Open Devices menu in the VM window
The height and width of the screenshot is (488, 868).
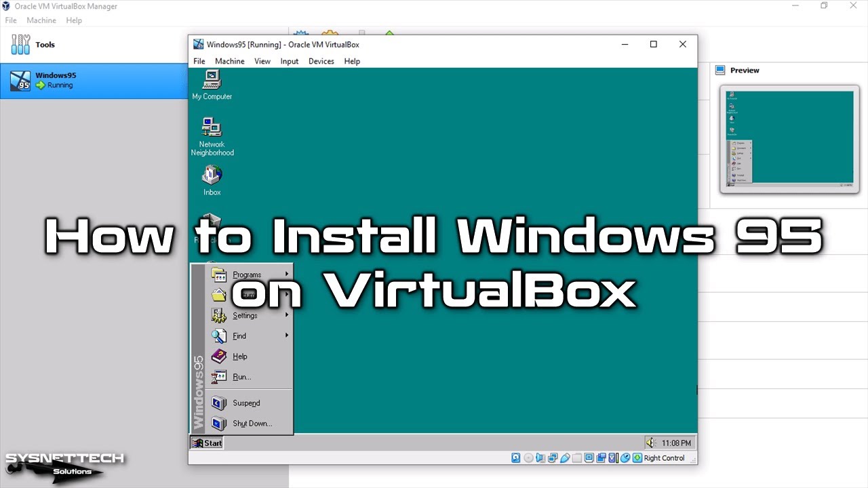click(321, 61)
